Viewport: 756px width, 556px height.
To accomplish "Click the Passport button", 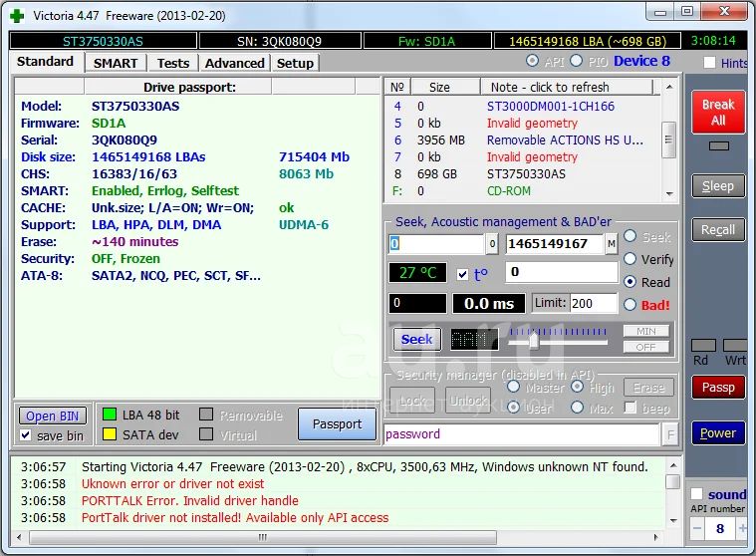I will click(337, 423).
